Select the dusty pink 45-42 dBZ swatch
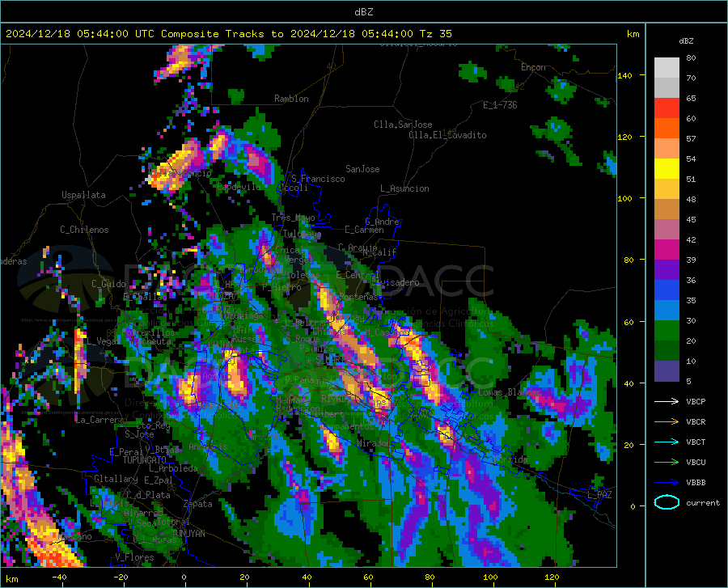The height and width of the screenshot is (588, 728). [667, 230]
